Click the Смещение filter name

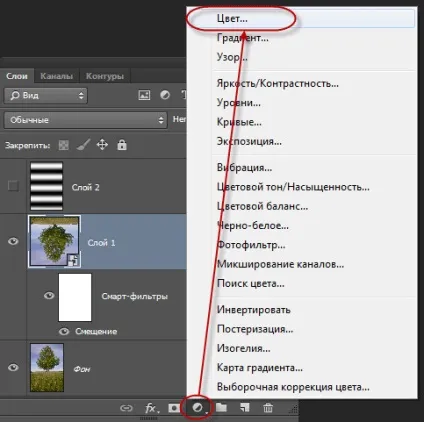pyautogui.click(x=96, y=331)
